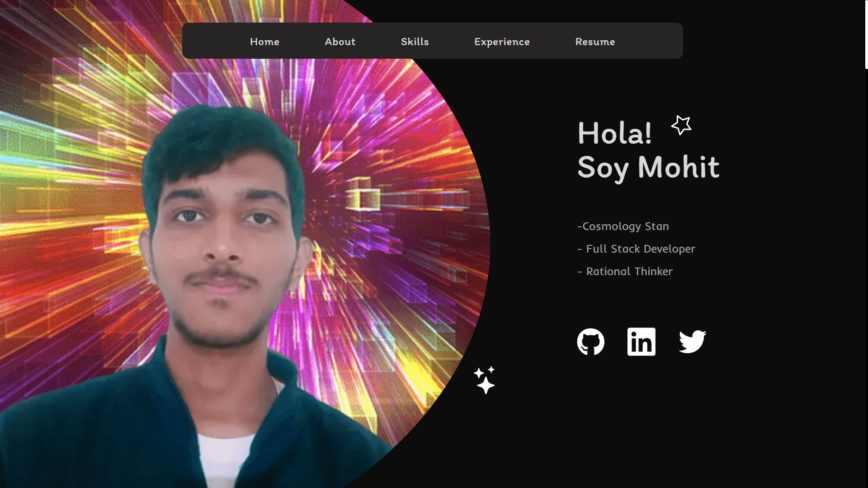Open the Twitter bird icon
Screen dimensions: 868x488
tap(692, 342)
